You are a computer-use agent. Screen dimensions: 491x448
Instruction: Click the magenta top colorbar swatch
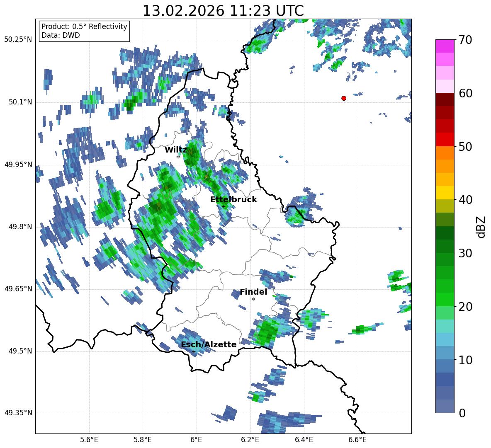point(445,46)
